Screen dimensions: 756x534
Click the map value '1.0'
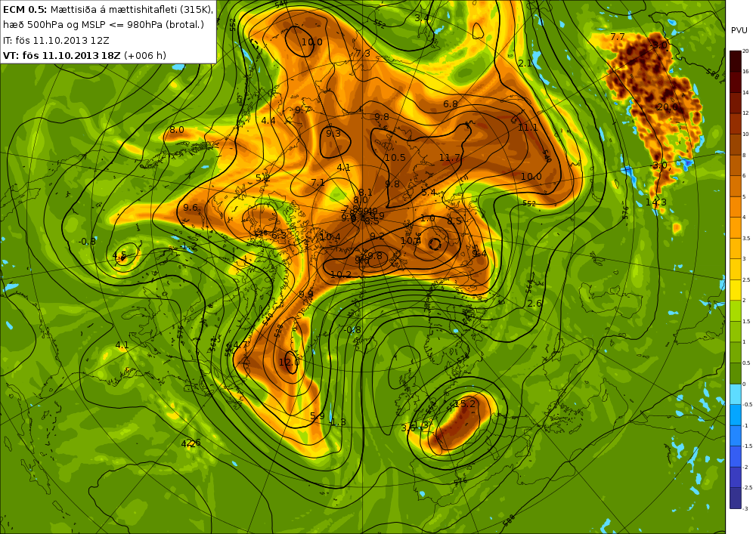[x=428, y=218]
